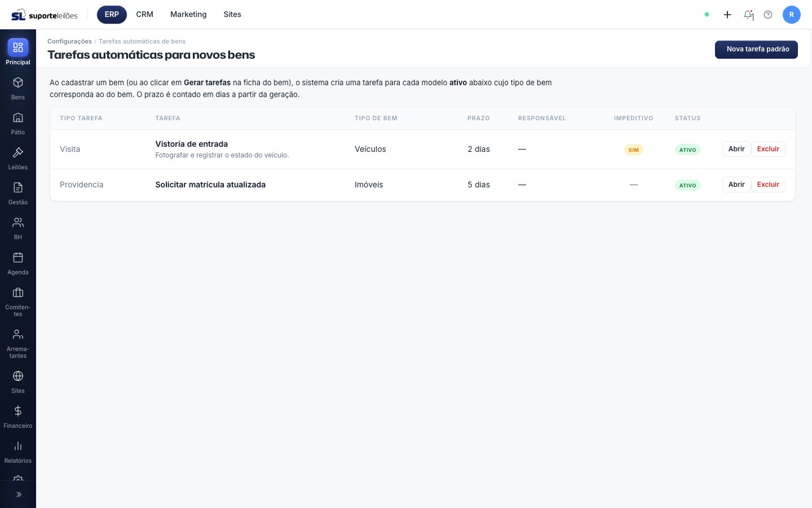Switch to the Sites top tab
Image resolution: width=812 pixels, height=508 pixels.
232,15
